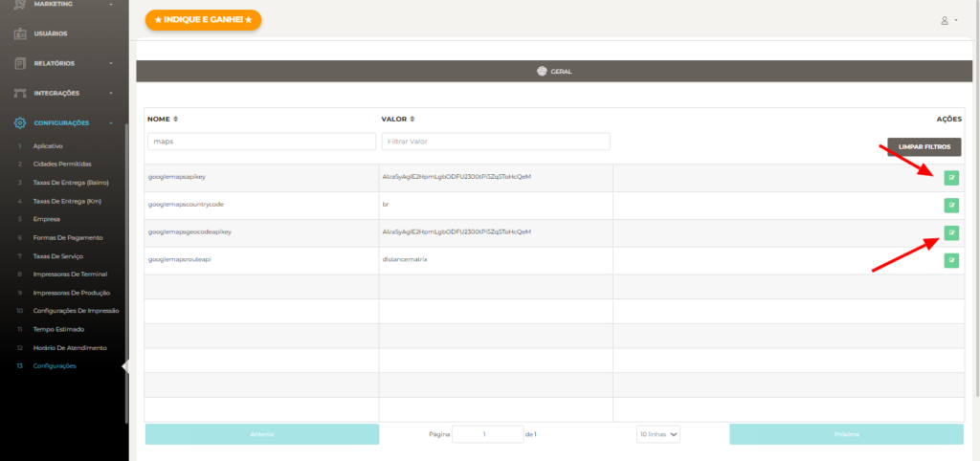This screenshot has width=980, height=461.
Task: Open the user account profile icon
Action: (946, 20)
